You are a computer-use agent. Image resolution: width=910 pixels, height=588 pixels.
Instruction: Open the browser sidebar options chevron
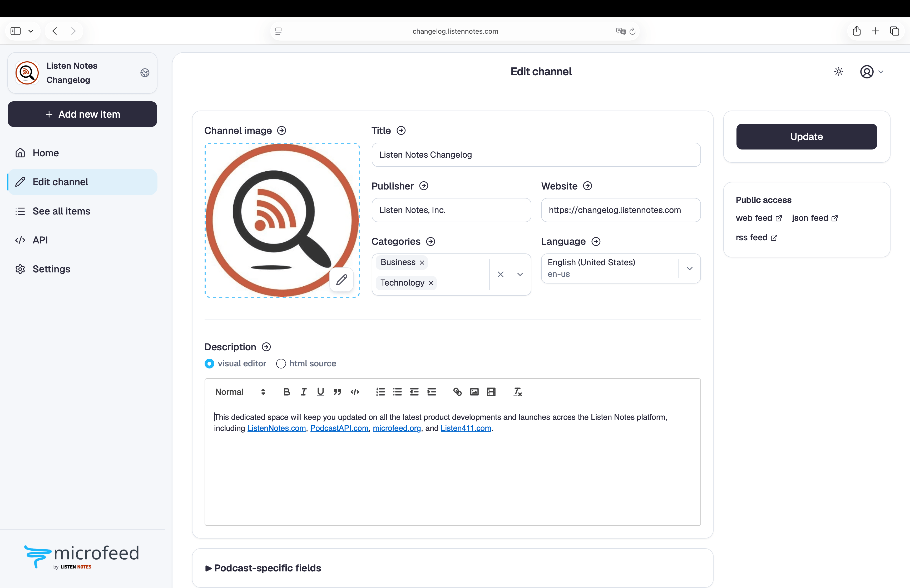pyautogui.click(x=31, y=31)
